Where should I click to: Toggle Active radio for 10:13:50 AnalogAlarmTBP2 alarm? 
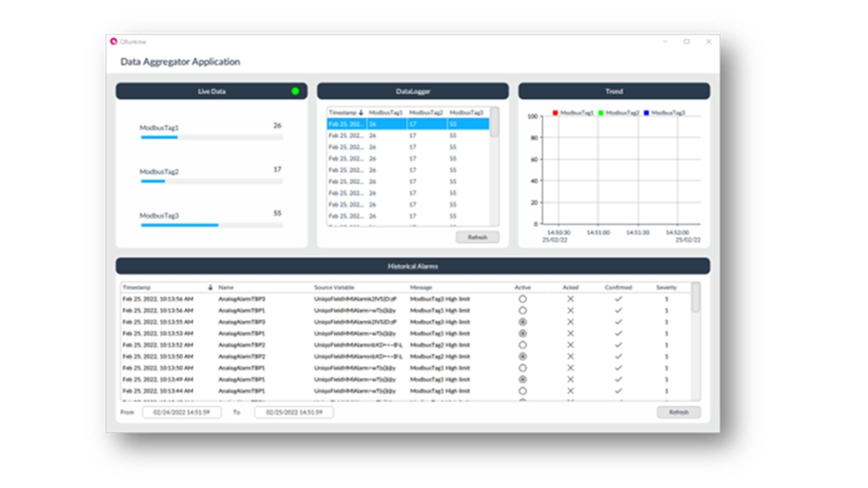(x=522, y=356)
